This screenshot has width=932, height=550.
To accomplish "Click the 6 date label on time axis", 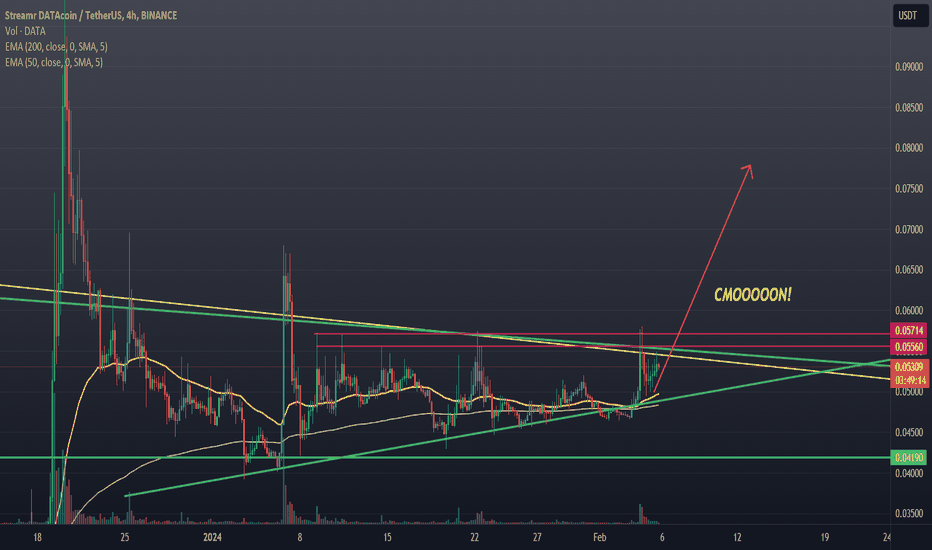I will [x=662, y=538].
